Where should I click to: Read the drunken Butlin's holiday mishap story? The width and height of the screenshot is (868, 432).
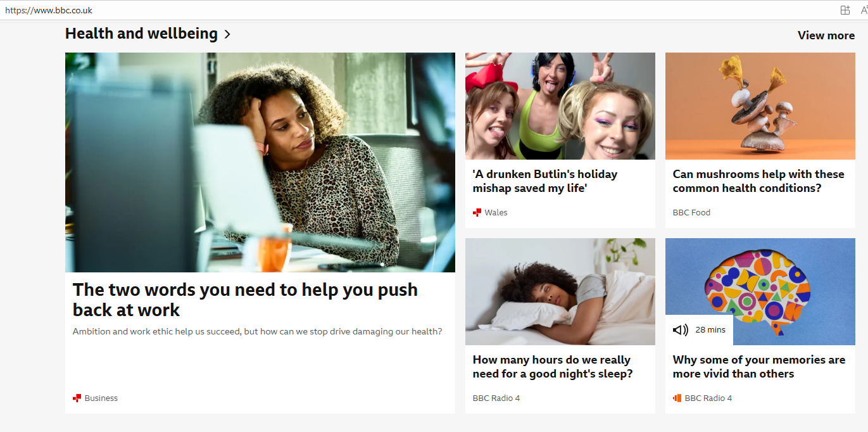point(544,181)
